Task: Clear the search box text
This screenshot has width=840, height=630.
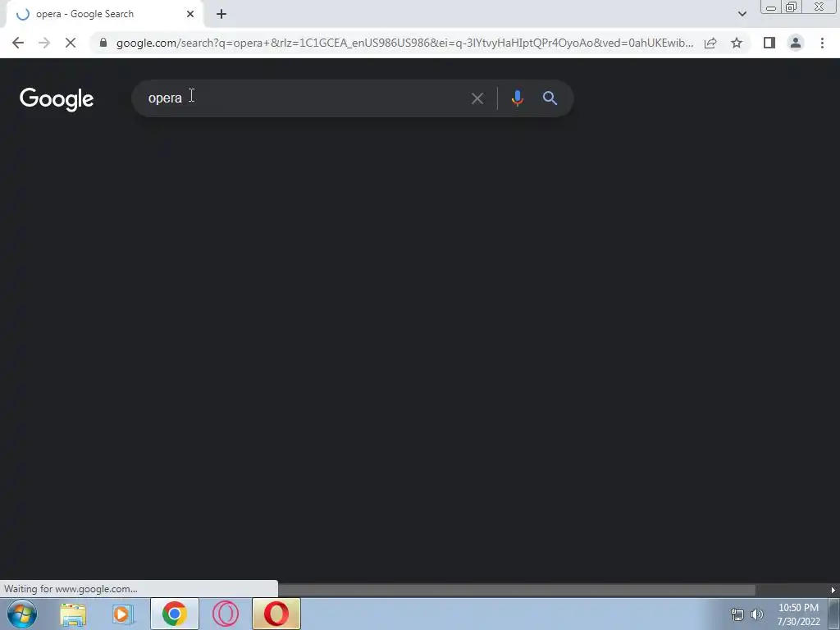Action: coord(477,98)
